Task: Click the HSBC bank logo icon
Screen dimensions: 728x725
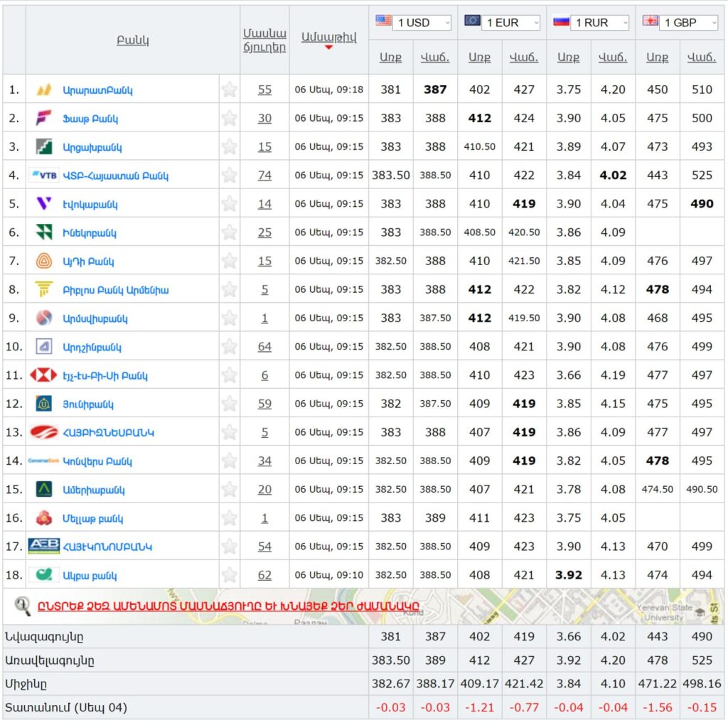Action: click(44, 375)
